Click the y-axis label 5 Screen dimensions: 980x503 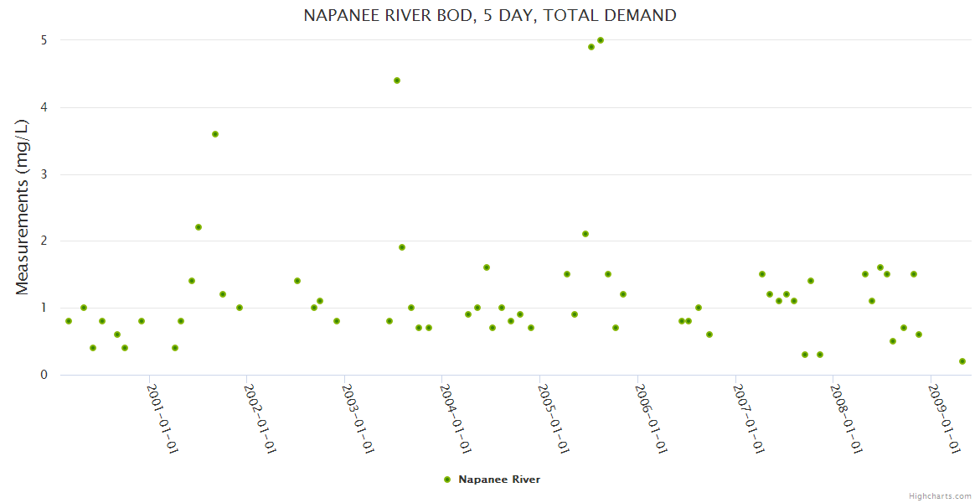click(x=43, y=40)
